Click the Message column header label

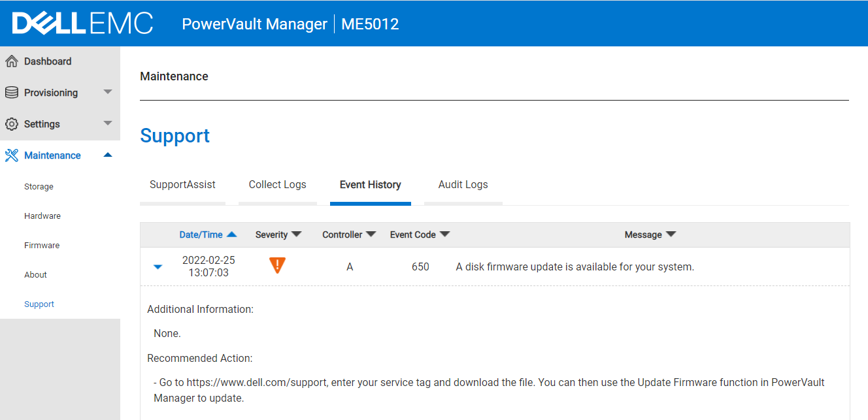click(643, 234)
